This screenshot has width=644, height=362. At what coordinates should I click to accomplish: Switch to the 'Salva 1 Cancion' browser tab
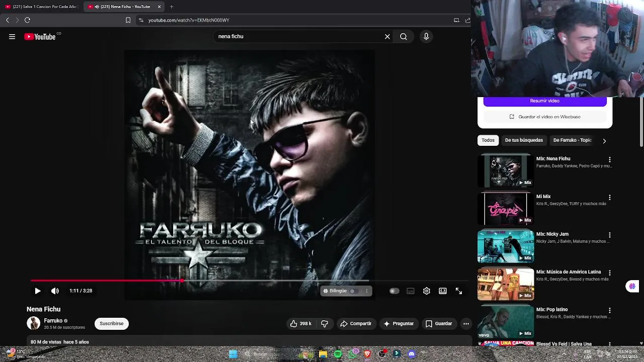pyautogui.click(x=41, y=7)
